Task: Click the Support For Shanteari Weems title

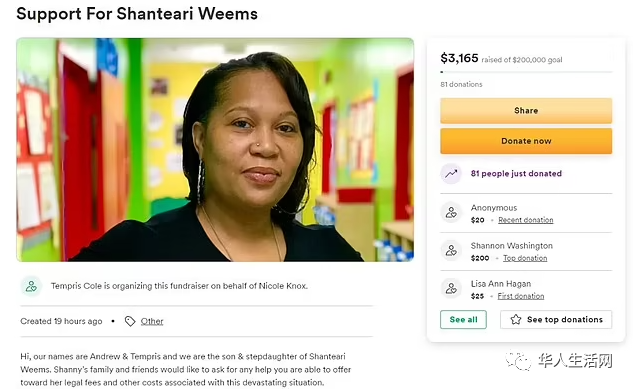Action: coord(137,14)
